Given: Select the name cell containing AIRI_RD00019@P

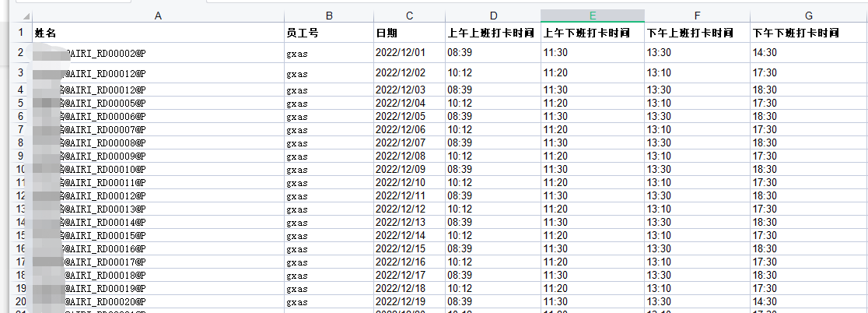Looking at the screenshot, I should pos(159,289).
